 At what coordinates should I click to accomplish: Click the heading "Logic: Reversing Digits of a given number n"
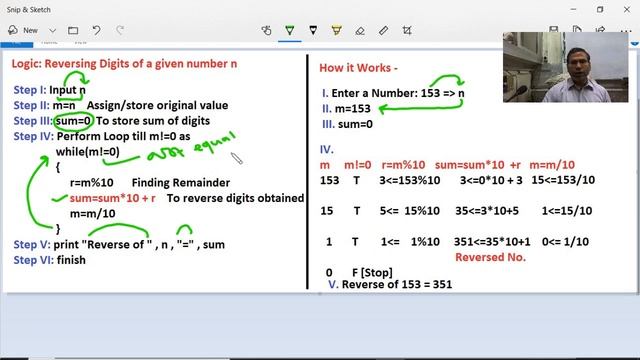124,64
